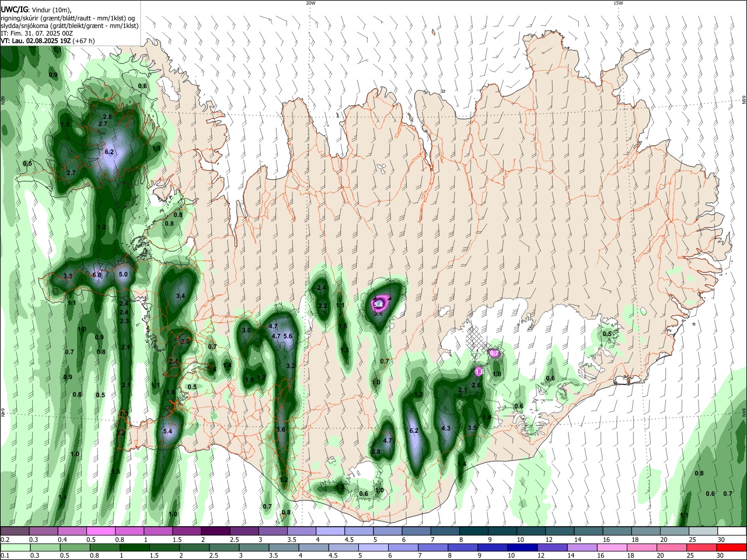Screen dimensions: 747x560
Task: Click the magenta-circled '0.7' snow value
Action: point(494,353)
